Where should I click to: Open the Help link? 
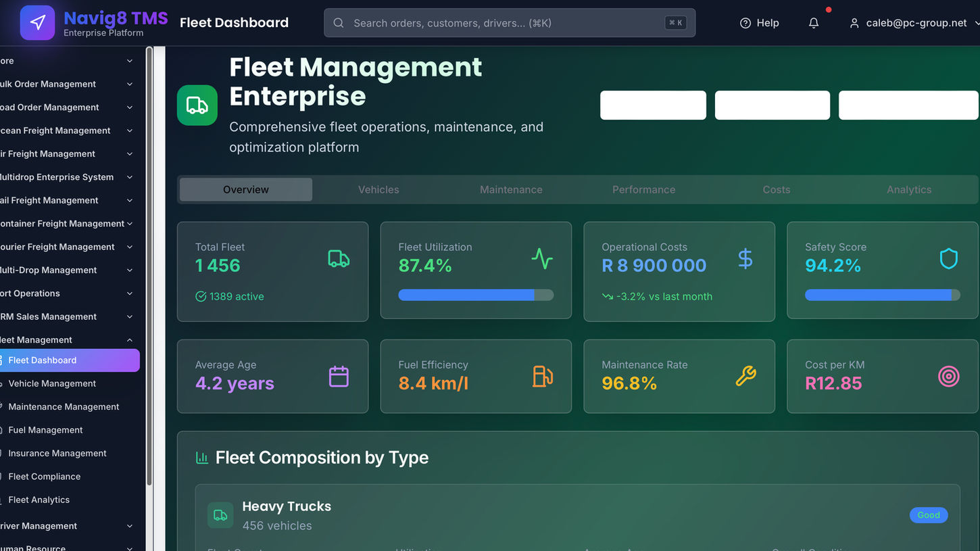point(759,23)
